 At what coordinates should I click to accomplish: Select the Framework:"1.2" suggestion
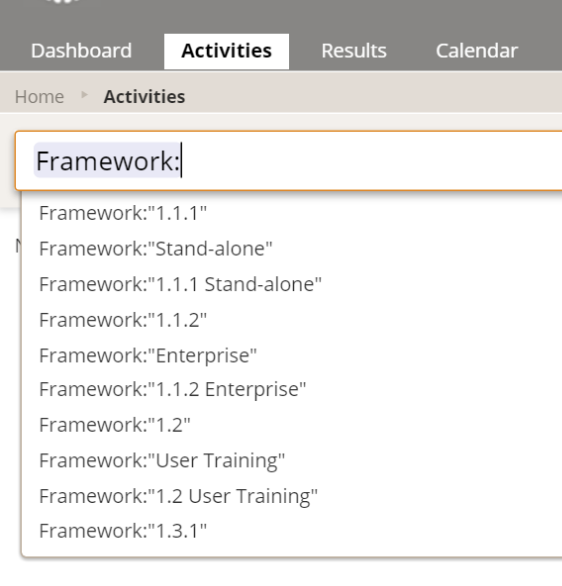[x=291, y=425]
